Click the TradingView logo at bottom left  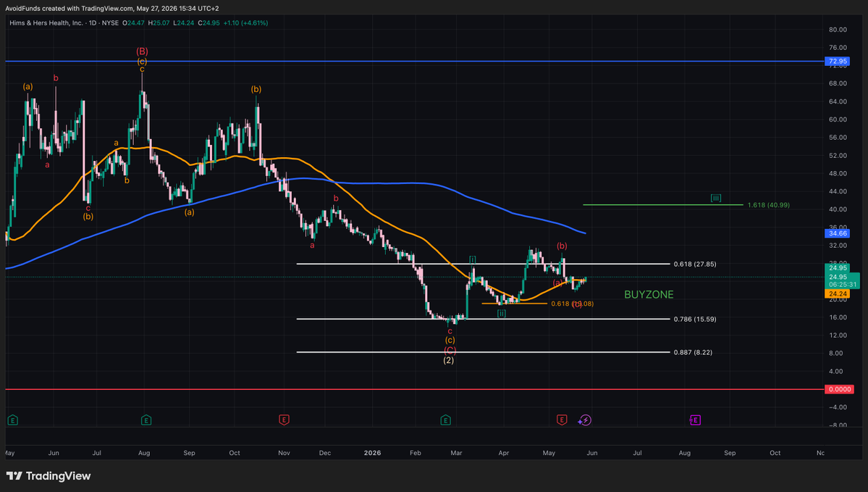click(x=49, y=476)
